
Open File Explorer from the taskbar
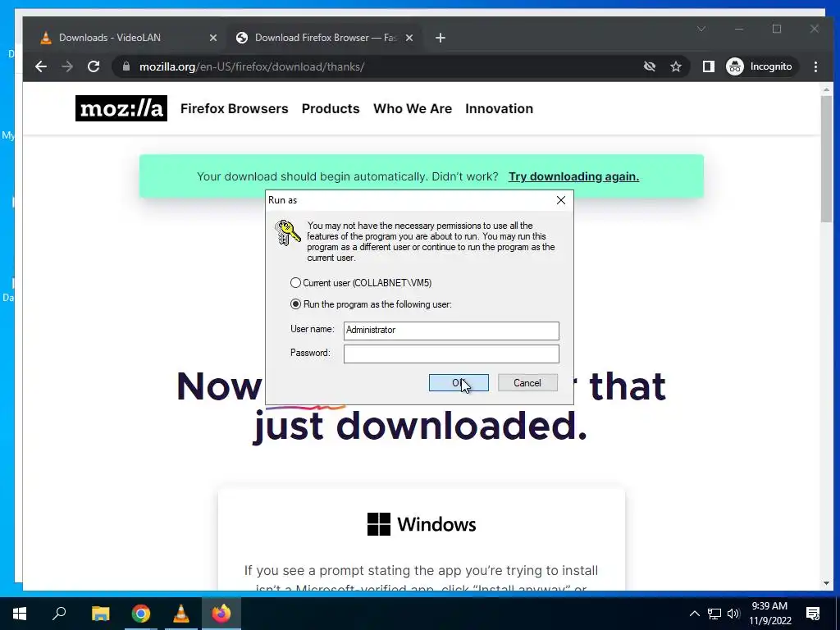101,614
